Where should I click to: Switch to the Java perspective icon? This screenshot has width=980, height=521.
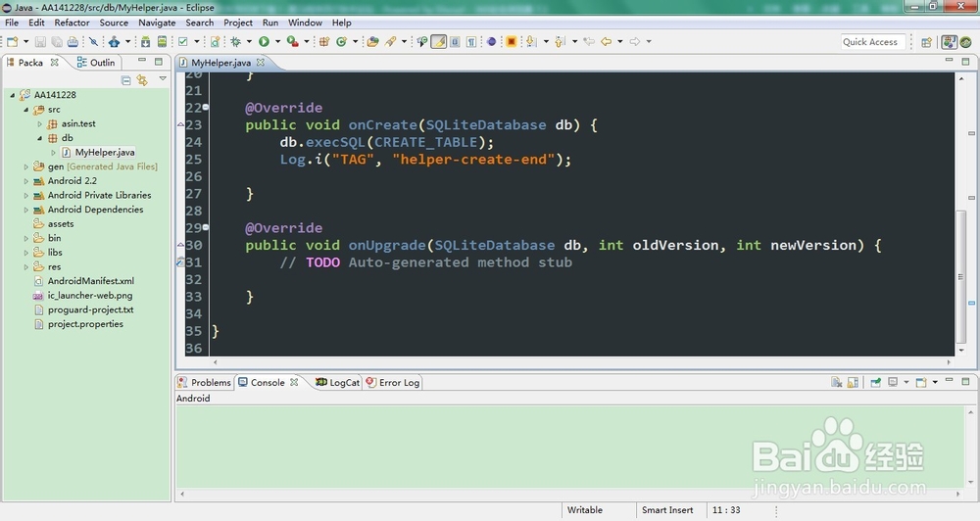tap(950, 42)
